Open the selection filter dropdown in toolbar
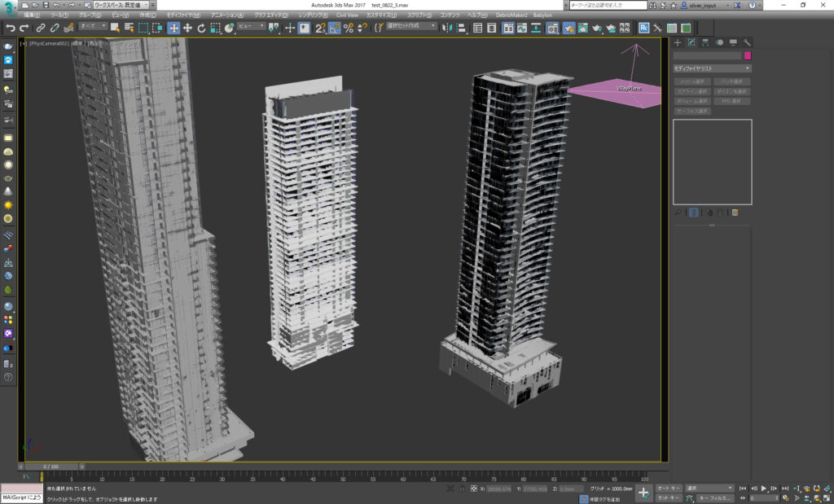Screen dimensions: 834x504 pos(92,27)
